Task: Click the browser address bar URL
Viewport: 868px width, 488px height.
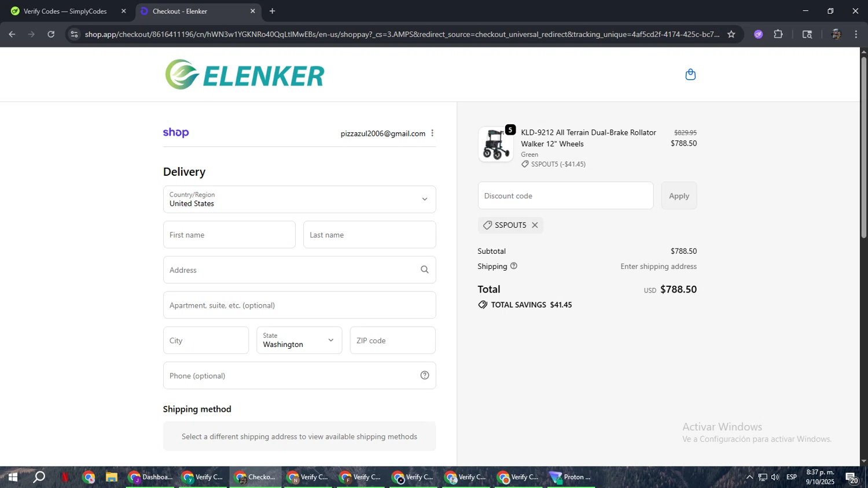Action: [402, 34]
